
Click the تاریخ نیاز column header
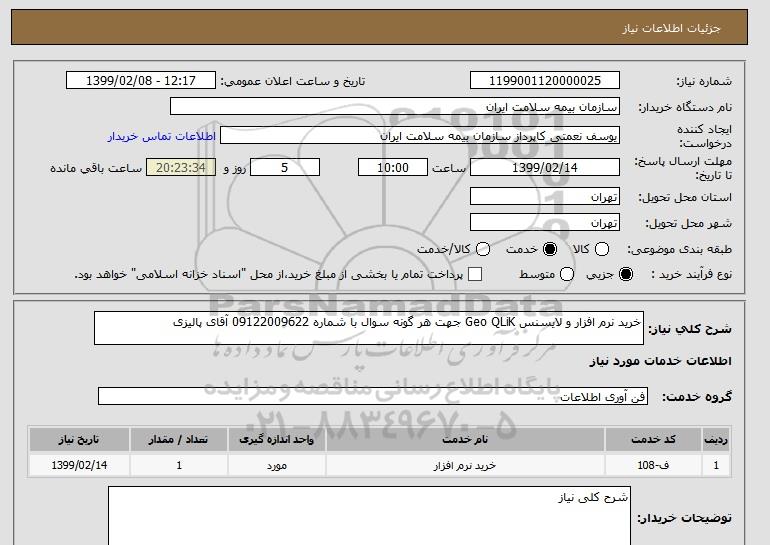pos(79,439)
